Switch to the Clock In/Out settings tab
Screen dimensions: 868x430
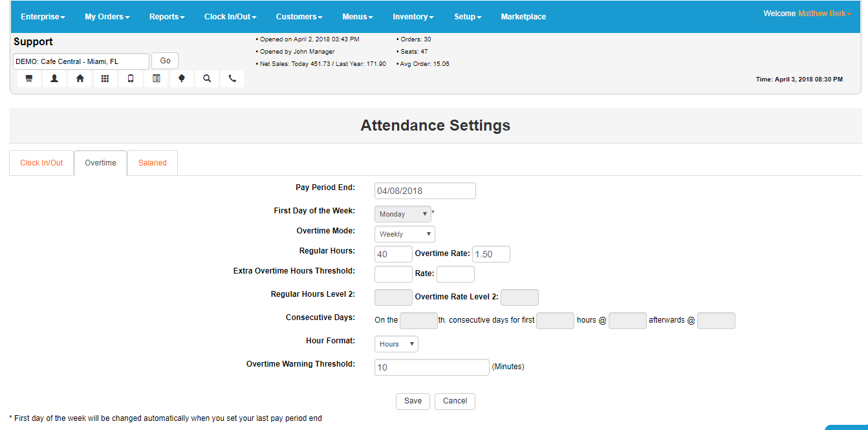(x=41, y=163)
